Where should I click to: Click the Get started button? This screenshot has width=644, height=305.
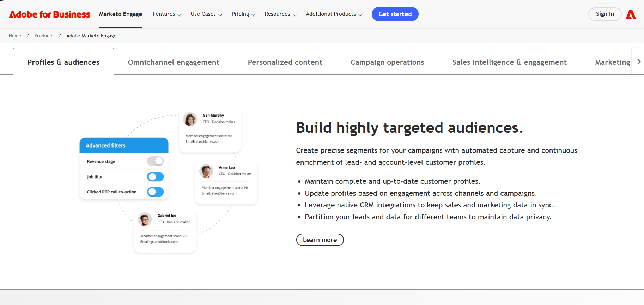tap(395, 14)
